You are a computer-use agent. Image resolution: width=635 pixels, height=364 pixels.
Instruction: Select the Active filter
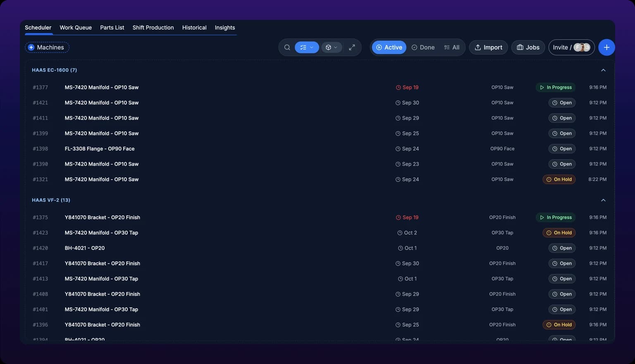(389, 48)
